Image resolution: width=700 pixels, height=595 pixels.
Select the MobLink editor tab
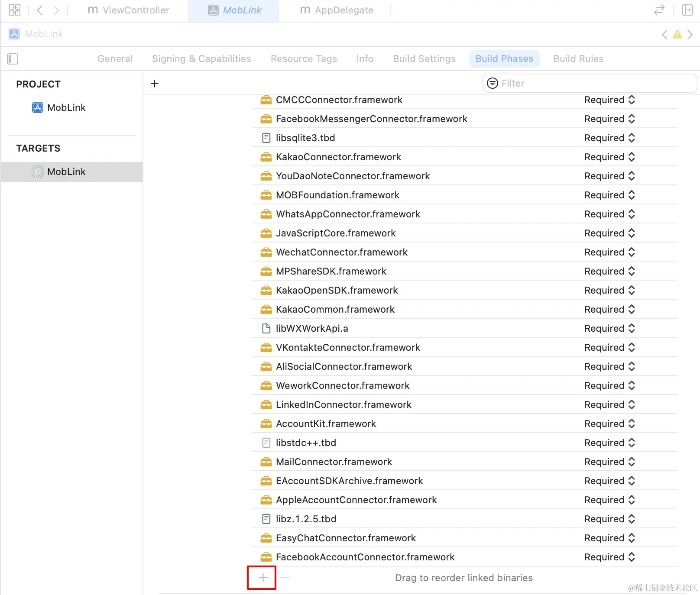[x=234, y=10]
